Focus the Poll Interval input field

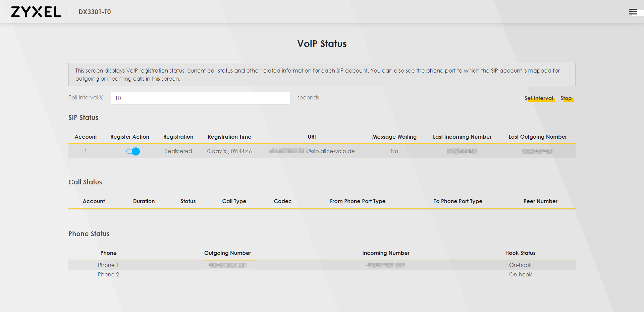tap(201, 98)
